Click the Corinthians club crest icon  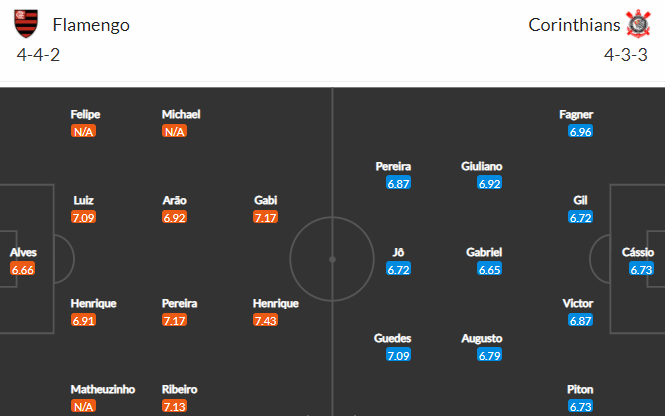pos(638,24)
